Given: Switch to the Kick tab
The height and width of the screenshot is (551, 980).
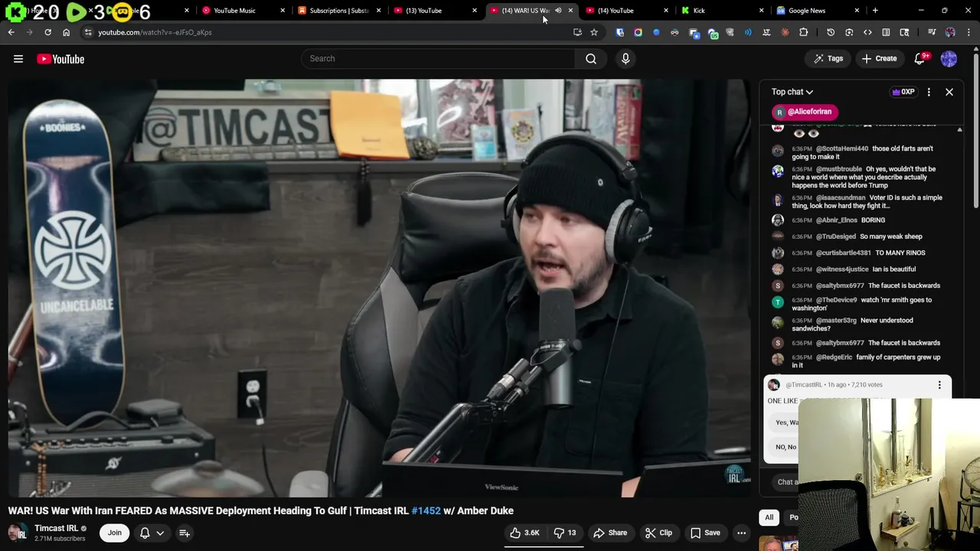Looking at the screenshot, I should pos(722,11).
